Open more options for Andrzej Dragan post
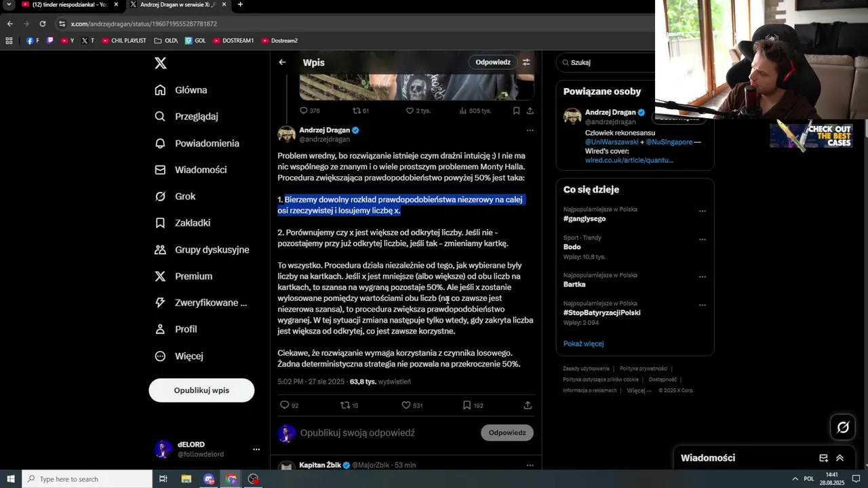The width and height of the screenshot is (868, 488). pos(530,130)
